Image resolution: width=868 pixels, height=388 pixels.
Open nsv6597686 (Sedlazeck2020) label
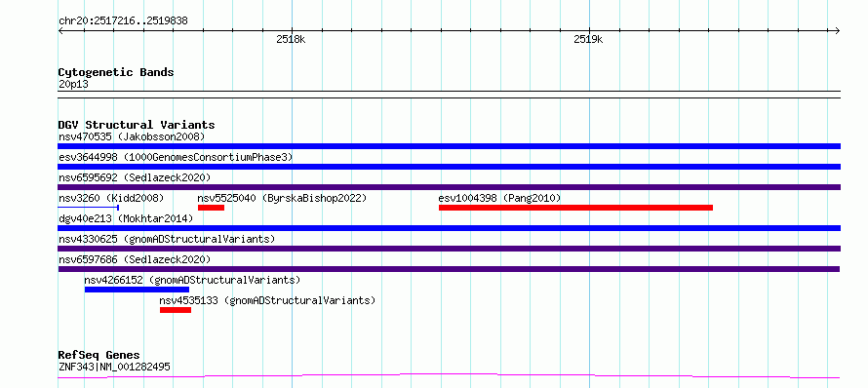click(135, 259)
